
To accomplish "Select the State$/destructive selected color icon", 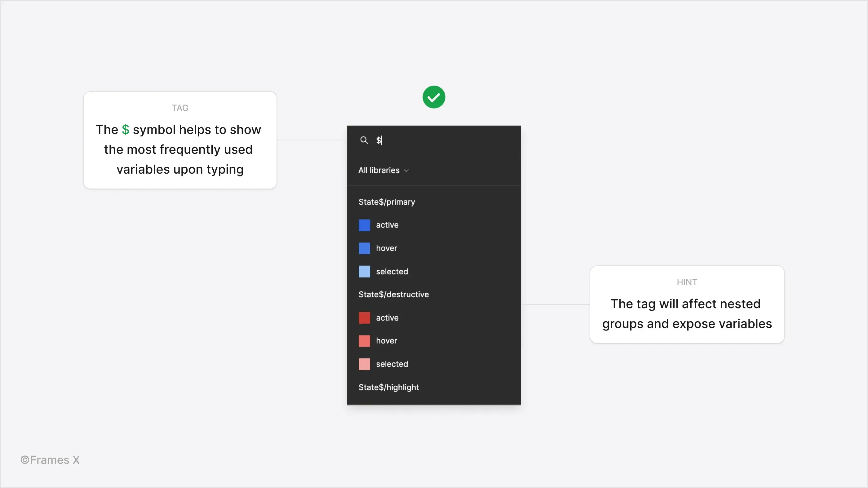I will pos(364,364).
